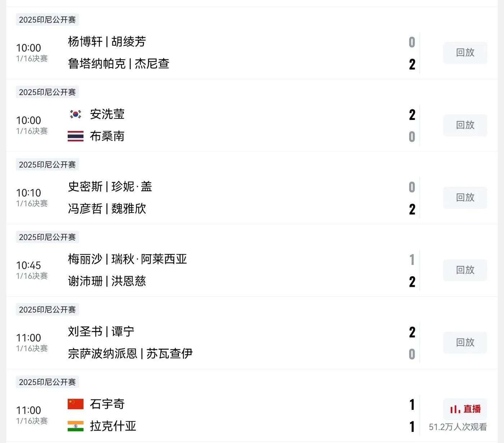
Task: Open the 梅丽沙 | 瑞秋·阿莱西亚 pair entry
Action: click(127, 259)
